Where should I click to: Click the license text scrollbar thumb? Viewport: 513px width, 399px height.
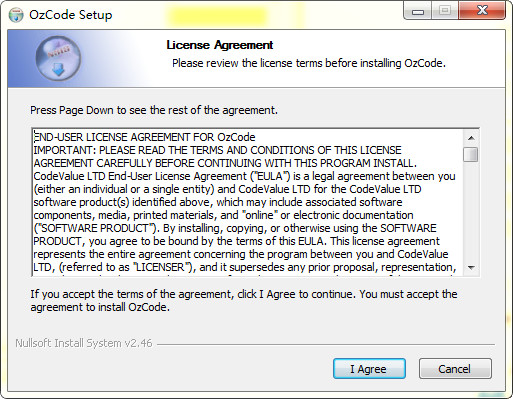(x=471, y=155)
